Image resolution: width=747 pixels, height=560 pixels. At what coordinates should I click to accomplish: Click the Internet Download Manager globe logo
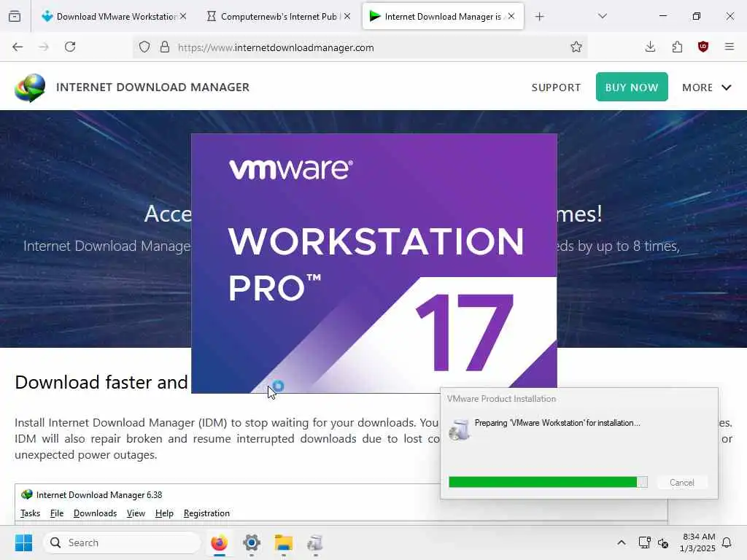pyautogui.click(x=30, y=87)
